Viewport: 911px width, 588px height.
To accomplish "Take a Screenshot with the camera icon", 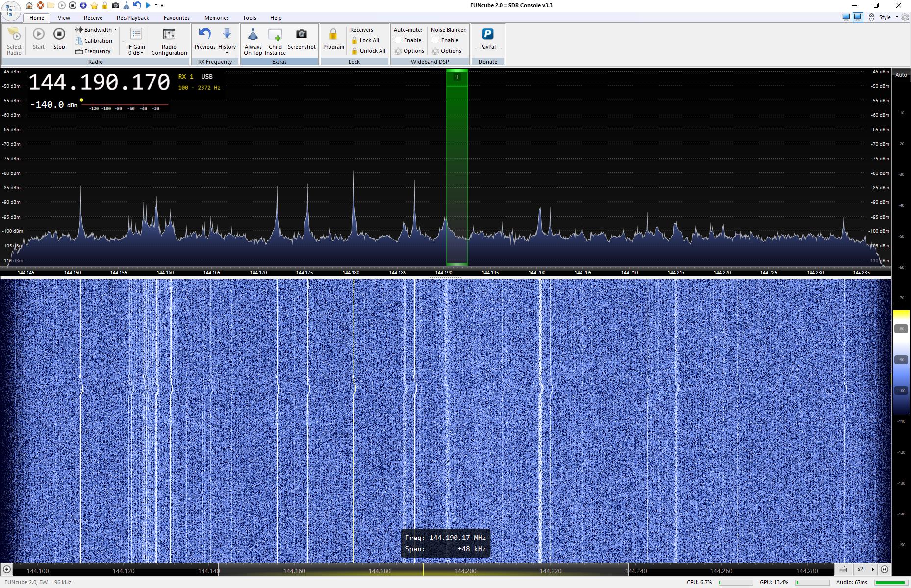I will pyautogui.click(x=301, y=34).
